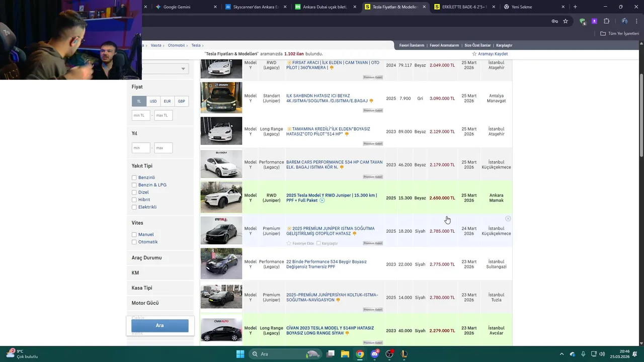Dismiss Premium Juniper row with x icon

coord(508,219)
